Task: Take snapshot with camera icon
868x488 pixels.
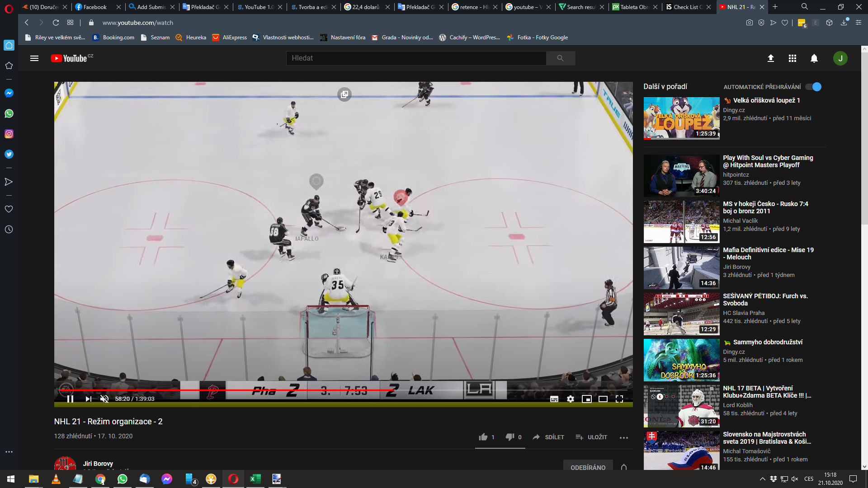Action: pos(750,23)
